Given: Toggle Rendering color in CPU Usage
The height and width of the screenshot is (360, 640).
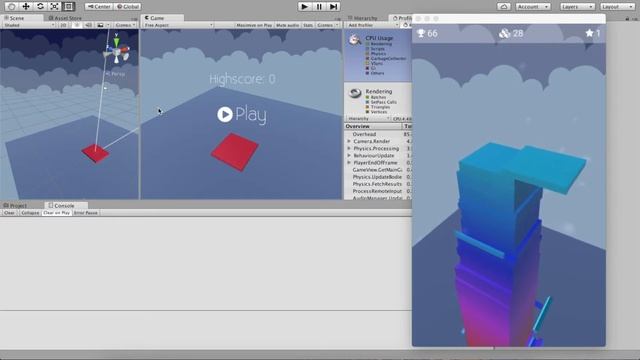Looking at the screenshot, I should [367, 44].
